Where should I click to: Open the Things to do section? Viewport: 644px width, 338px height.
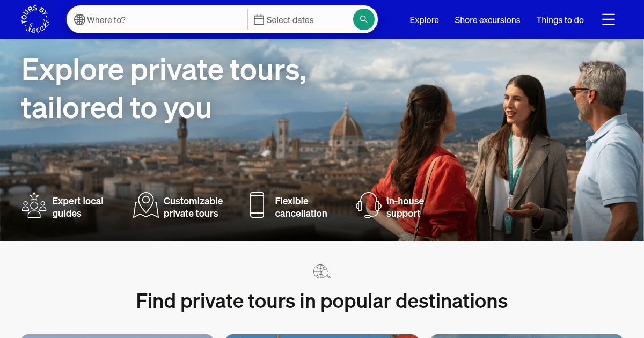(x=560, y=20)
